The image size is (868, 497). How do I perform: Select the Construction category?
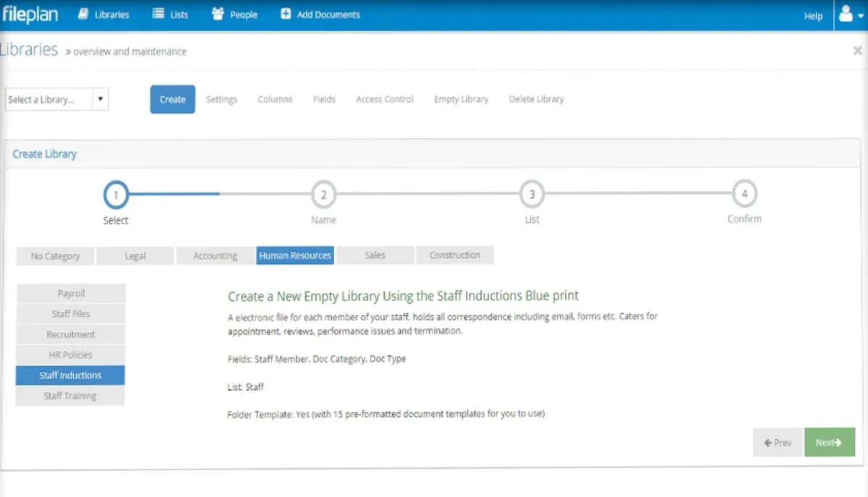coord(455,255)
